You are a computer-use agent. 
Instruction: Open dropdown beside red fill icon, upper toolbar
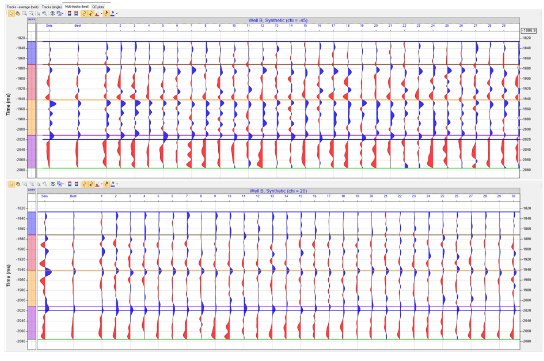click(101, 14)
